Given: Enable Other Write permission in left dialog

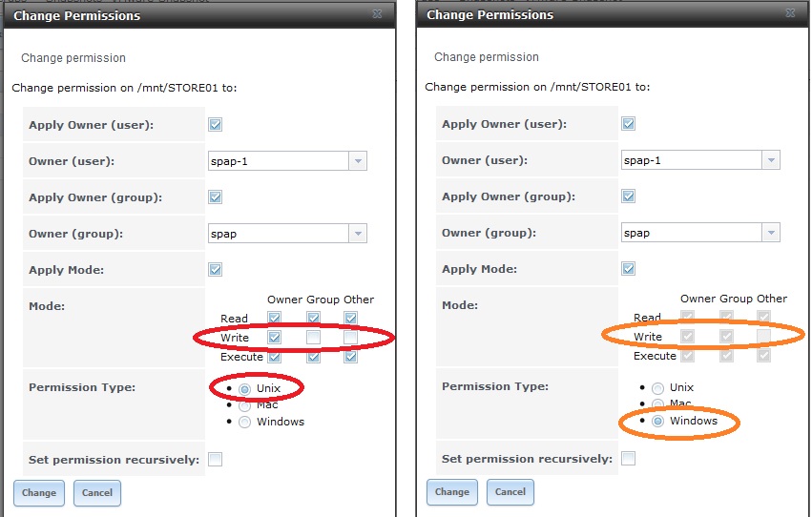Looking at the screenshot, I should [350, 338].
